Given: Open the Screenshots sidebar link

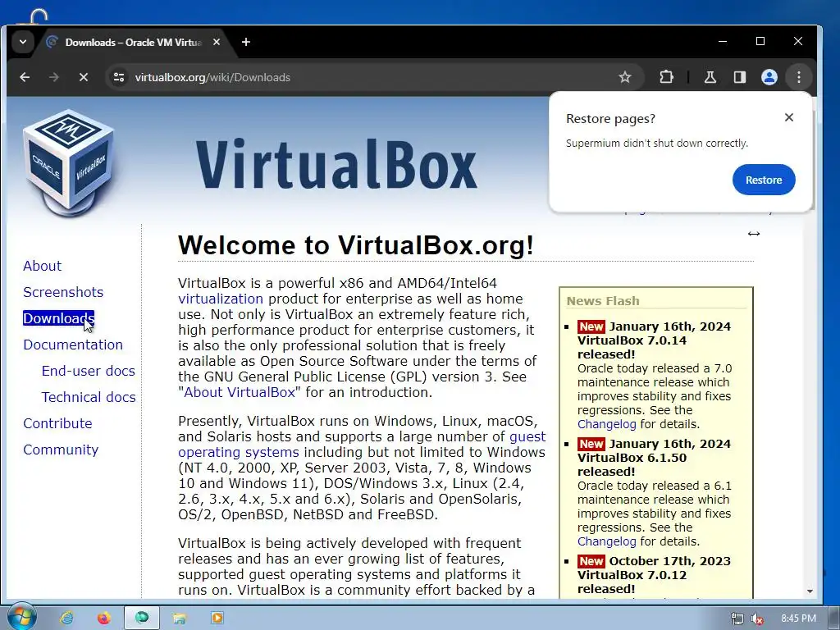Looking at the screenshot, I should [x=63, y=293].
